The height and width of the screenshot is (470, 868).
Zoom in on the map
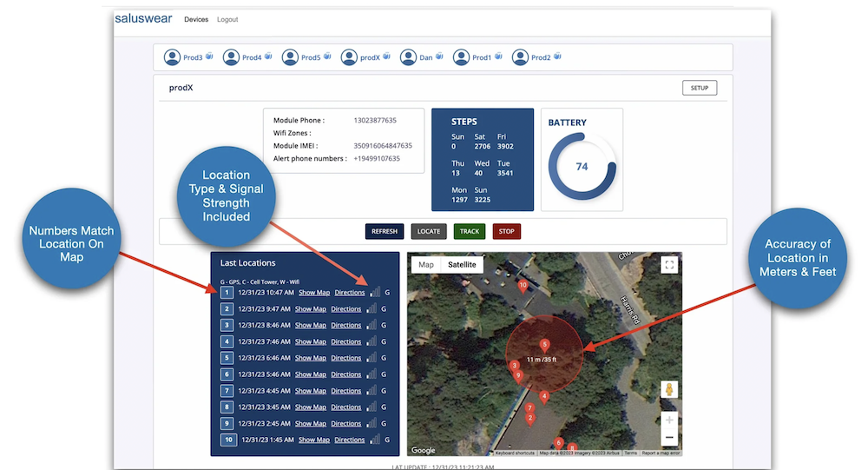click(668, 420)
